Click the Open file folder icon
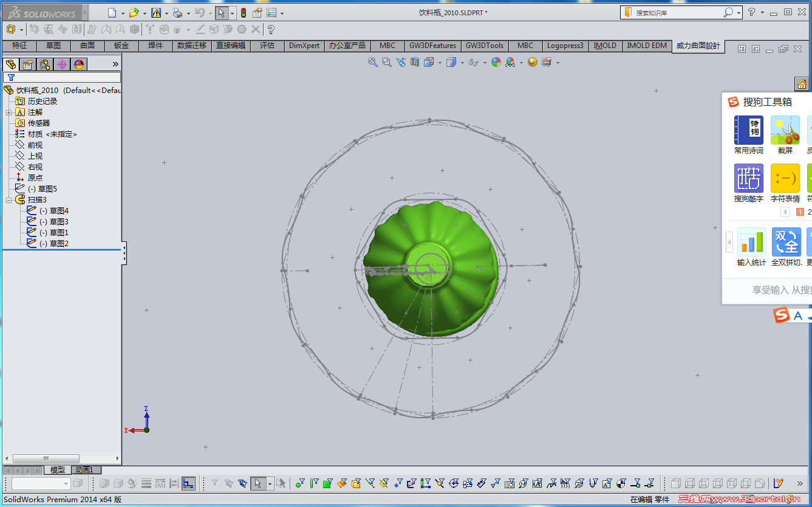 pos(134,13)
